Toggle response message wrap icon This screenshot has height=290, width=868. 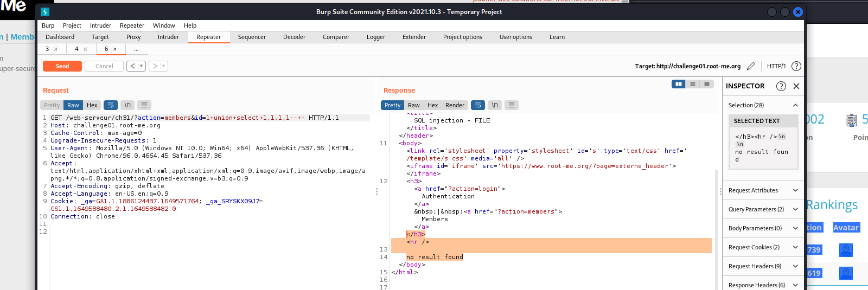point(478,105)
